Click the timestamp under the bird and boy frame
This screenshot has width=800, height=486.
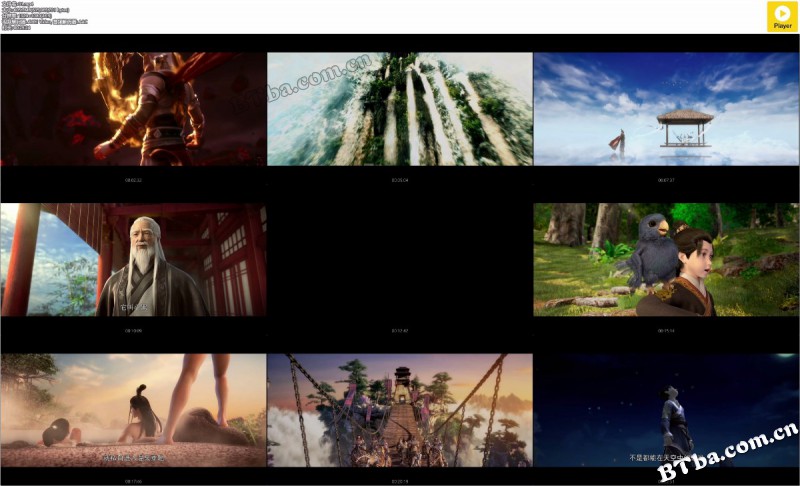666,331
